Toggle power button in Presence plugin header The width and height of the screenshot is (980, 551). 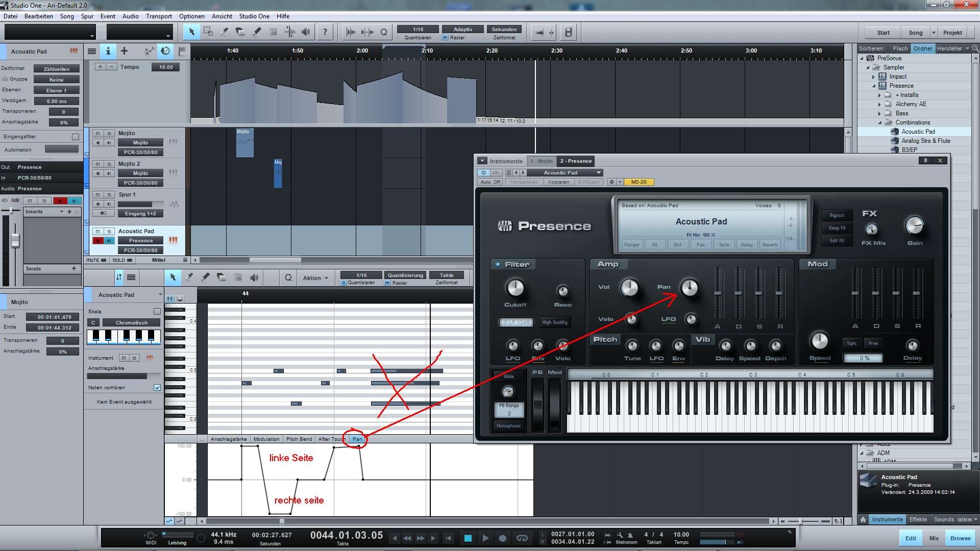pos(483,172)
